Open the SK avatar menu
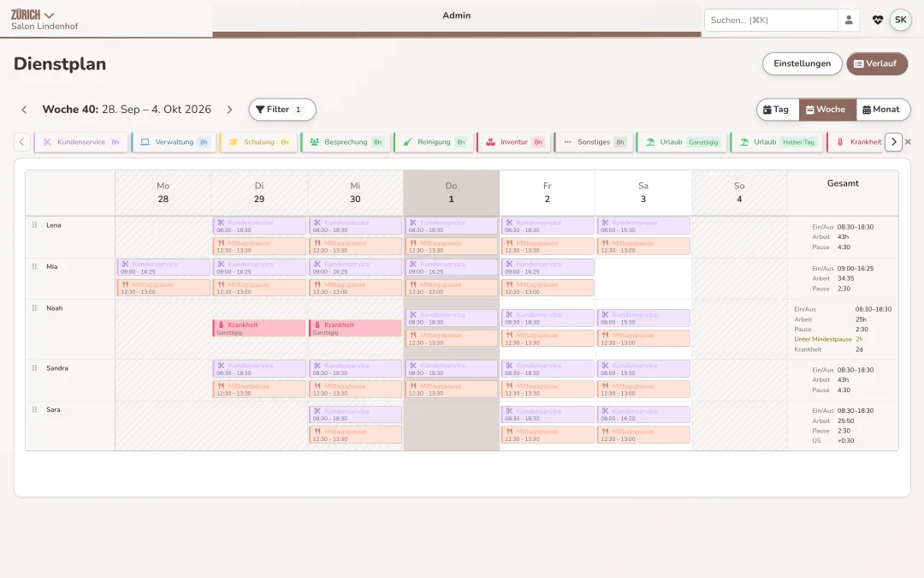The height and width of the screenshot is (578, 924). (x=900, y=20)
